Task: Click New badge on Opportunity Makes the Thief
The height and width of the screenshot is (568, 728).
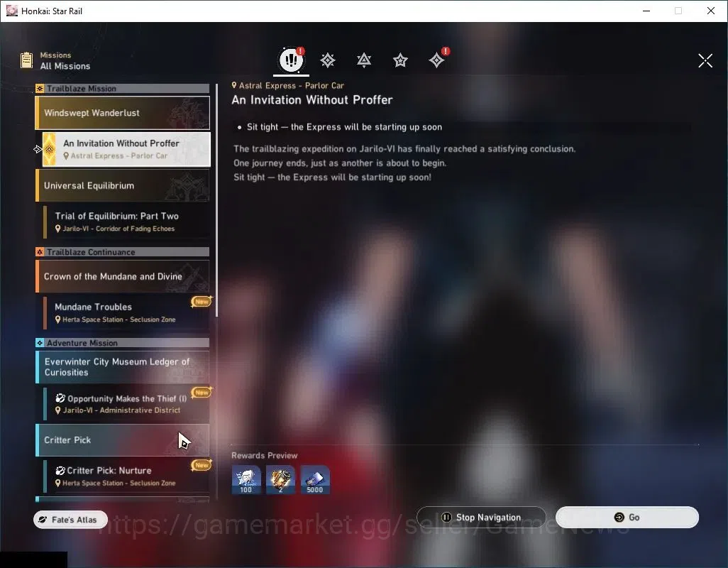Action: [x=202, y=393]
